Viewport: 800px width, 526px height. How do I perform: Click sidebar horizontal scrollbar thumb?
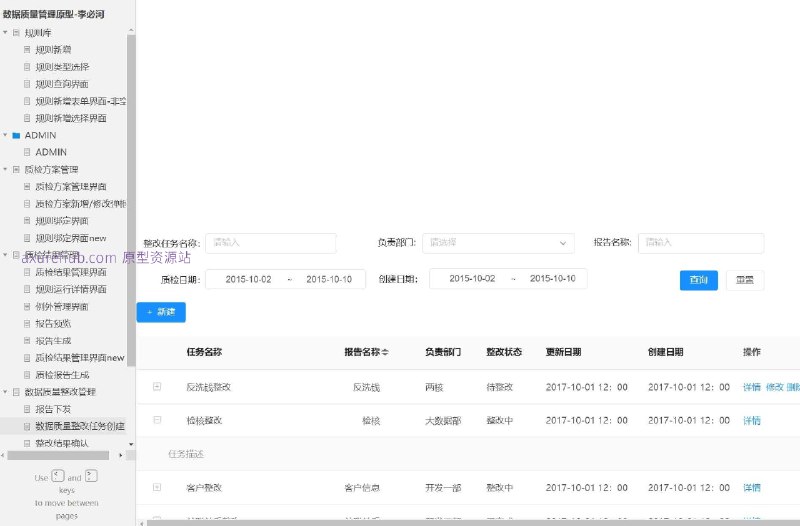pyautogui.click(x=58, y=455)
